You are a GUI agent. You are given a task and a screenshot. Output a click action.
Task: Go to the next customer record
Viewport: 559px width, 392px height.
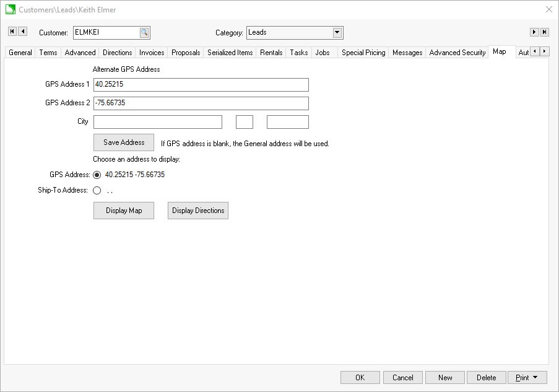[534, 32]
